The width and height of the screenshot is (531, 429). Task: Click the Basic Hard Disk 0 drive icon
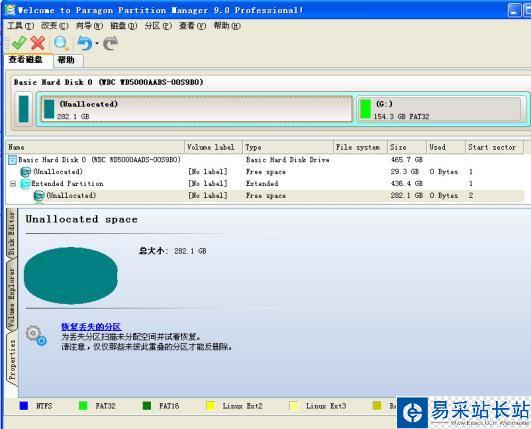point(12,159)
